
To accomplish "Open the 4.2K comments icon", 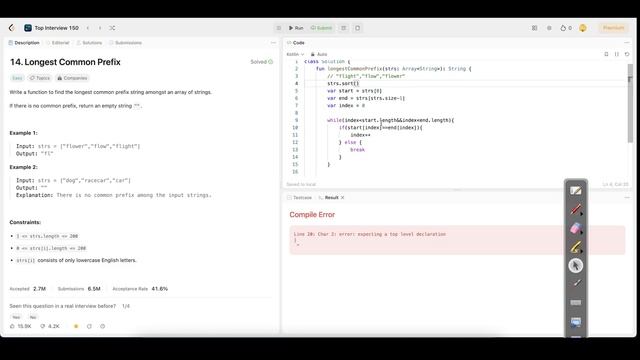I will coord(50,326).
